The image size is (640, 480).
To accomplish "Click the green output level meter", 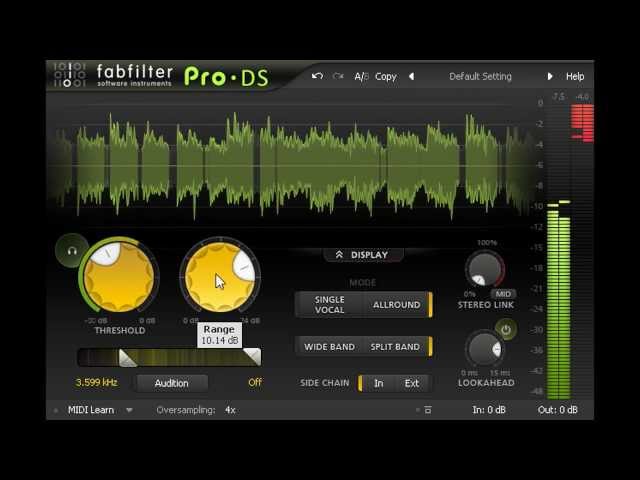I will (x=558, y=300).
